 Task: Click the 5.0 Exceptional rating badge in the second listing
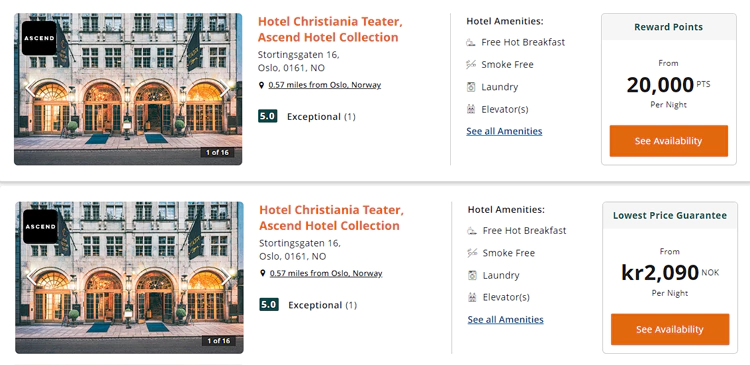[x=269, y=305]
